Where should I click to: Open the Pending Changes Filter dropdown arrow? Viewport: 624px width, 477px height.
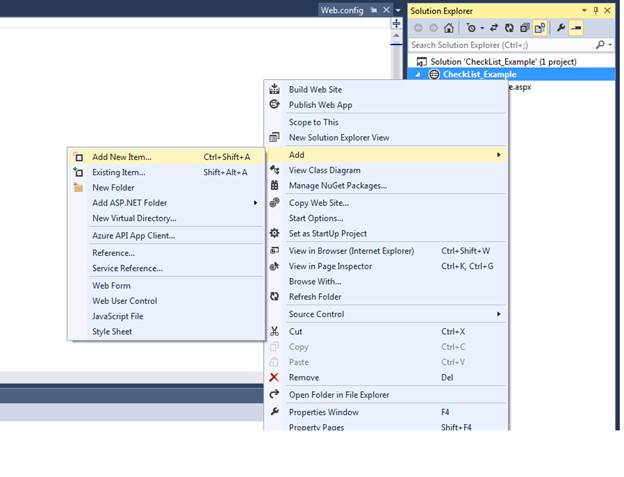[x=482, y=28]
